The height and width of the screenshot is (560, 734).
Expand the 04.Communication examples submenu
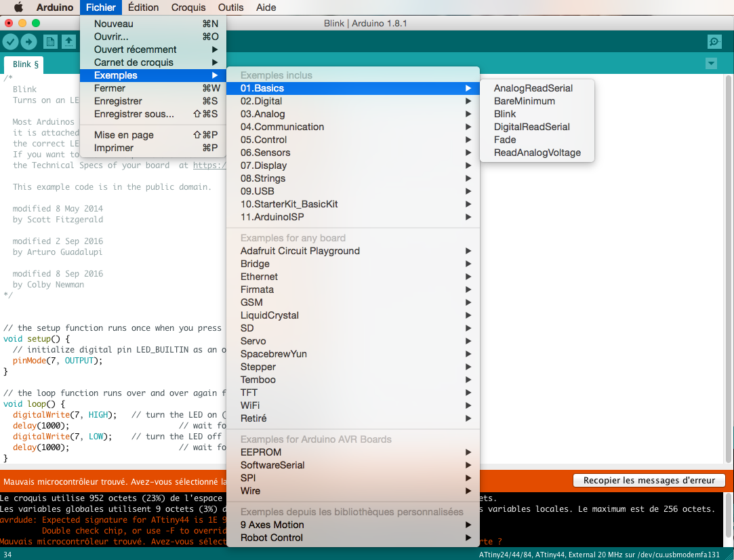pyautogui.click(x=353, y=126)
